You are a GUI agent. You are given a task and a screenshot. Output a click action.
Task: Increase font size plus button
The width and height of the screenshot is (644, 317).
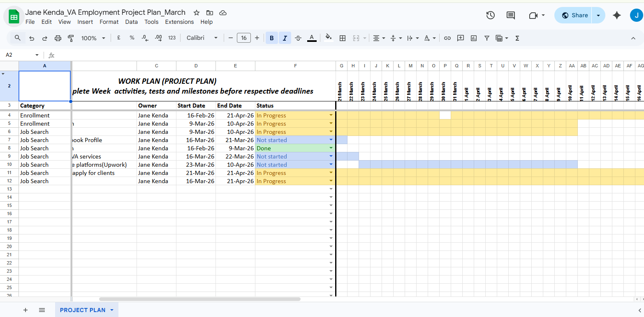tap(257, 38)
